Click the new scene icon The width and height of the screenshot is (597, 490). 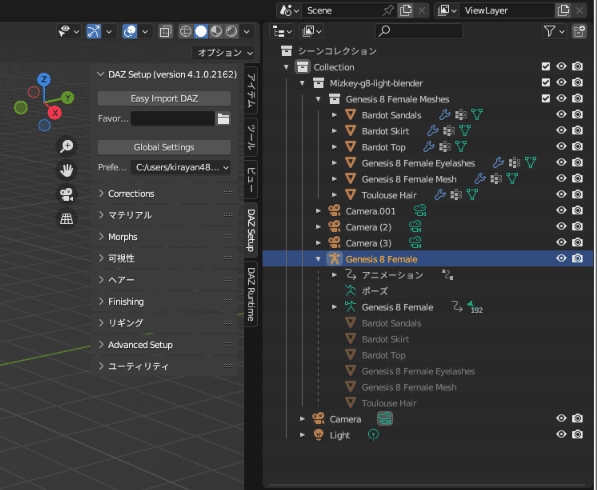pyautogui.click(x=405, y=10)
